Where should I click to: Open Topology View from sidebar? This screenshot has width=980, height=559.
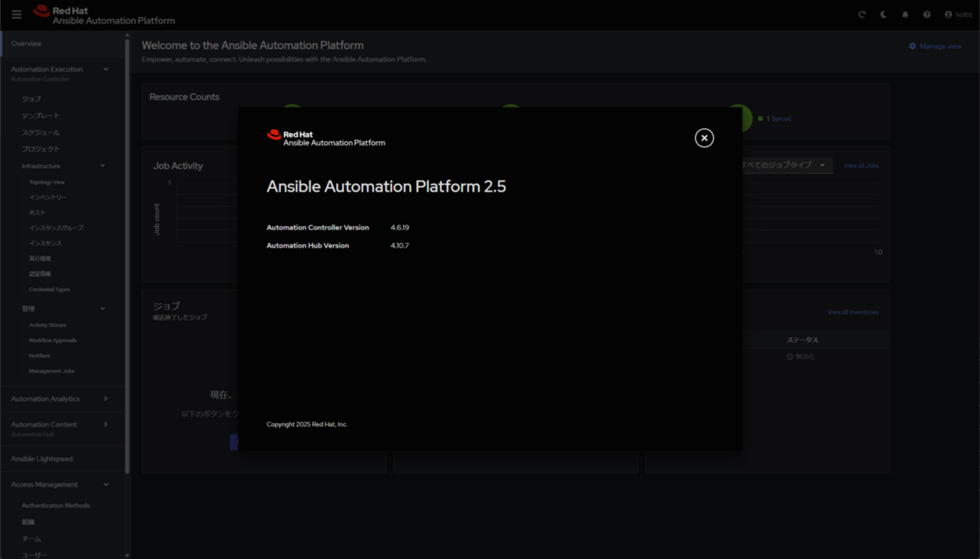click(47, 182)
